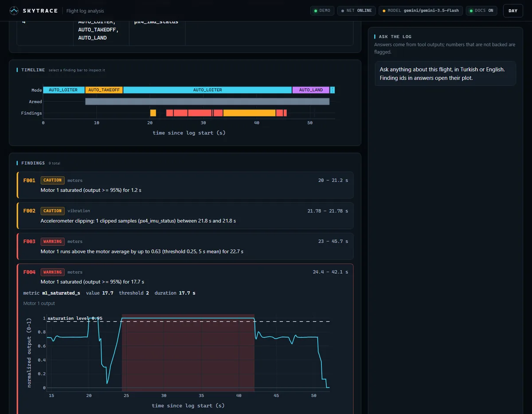This screenshot has width=532, height=414.
Task: Click the NET ONLINE status pill
Action: [356, 11]
